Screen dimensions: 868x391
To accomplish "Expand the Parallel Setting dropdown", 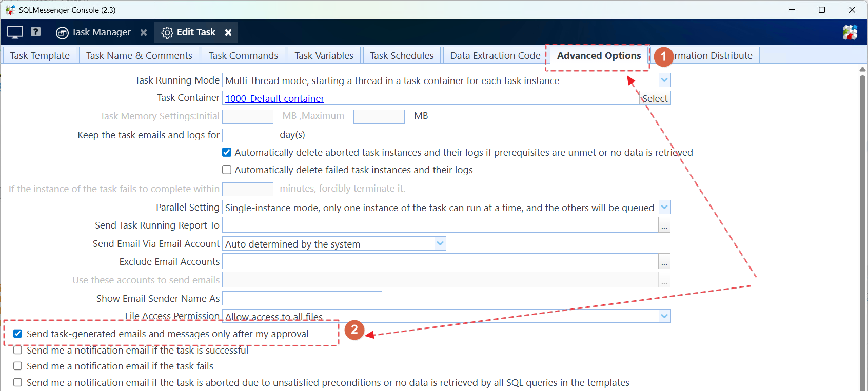I will pos(664,208).
